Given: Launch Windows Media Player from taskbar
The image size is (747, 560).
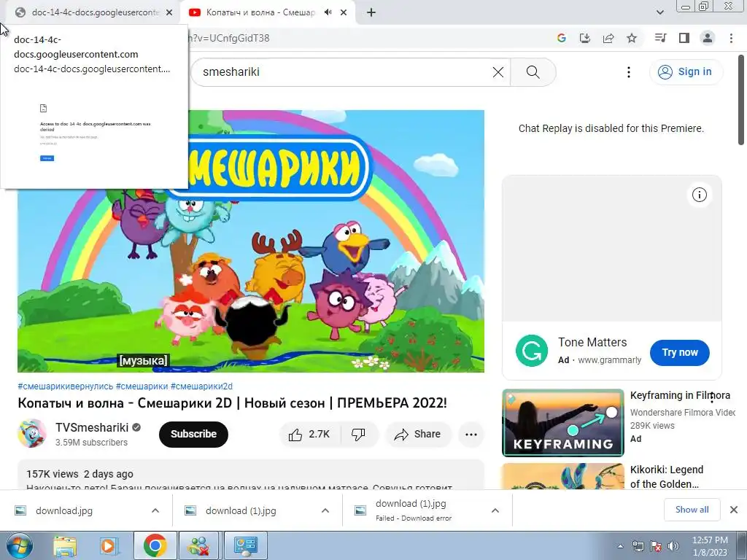Looking at the screenshot, I should pos(108,545).
